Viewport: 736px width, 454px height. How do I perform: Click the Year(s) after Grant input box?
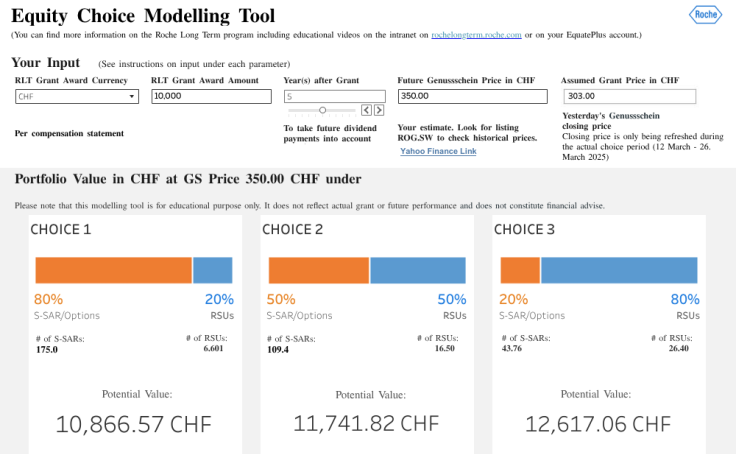(x=334, y=97)
